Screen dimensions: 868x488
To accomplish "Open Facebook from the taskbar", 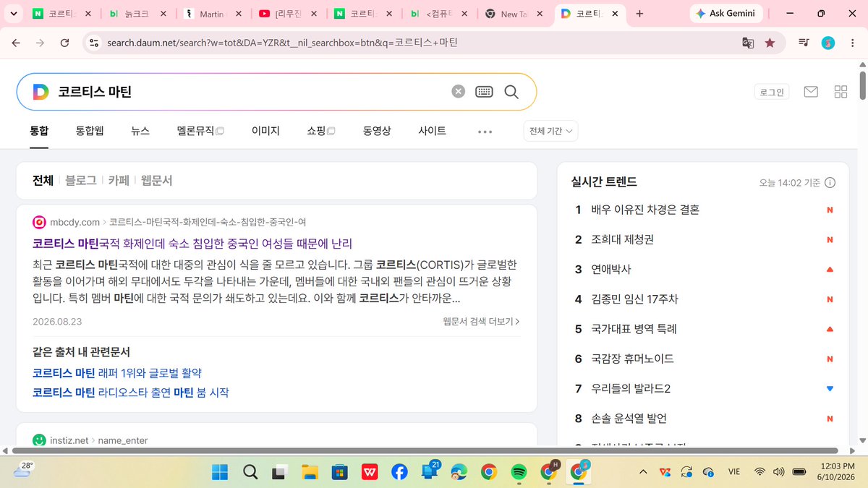I will tap(399, 472).
